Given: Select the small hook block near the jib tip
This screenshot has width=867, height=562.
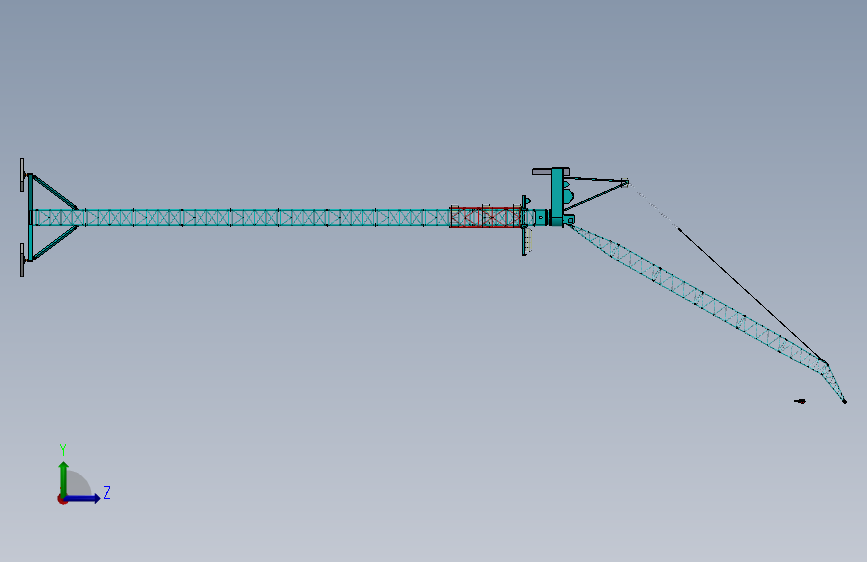Looking at the screenshot, I should pos(800,401).
